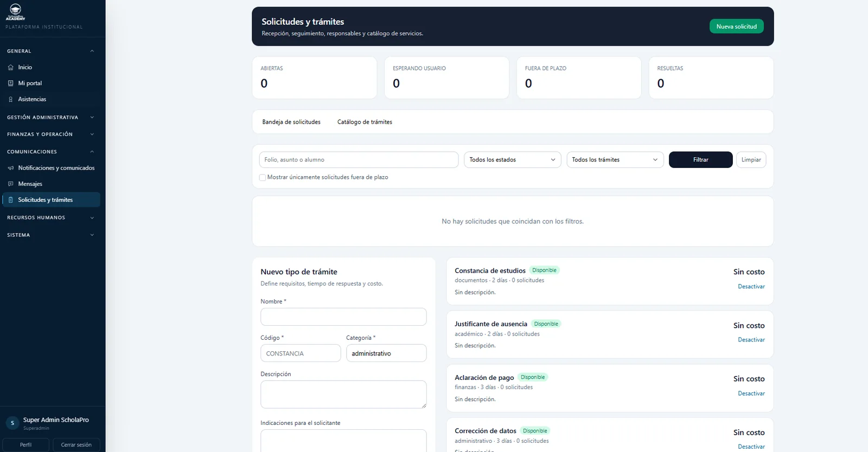Collapse the COMUNICACIONES section
Image resolution: width=868 pixels, height=452 pixels.
pos(50,152)
